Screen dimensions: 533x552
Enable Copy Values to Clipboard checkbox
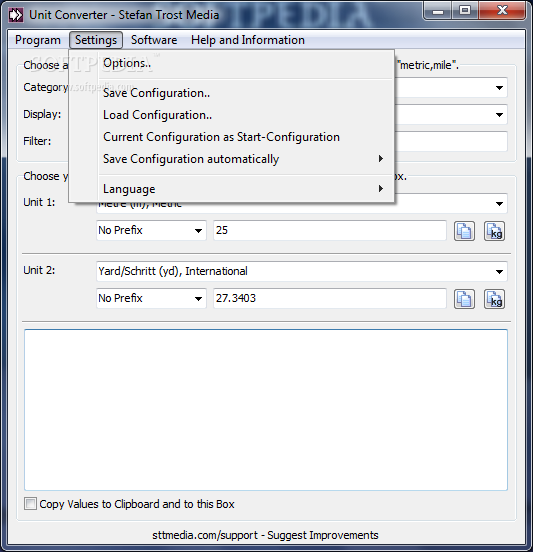(x=30, y=503)
